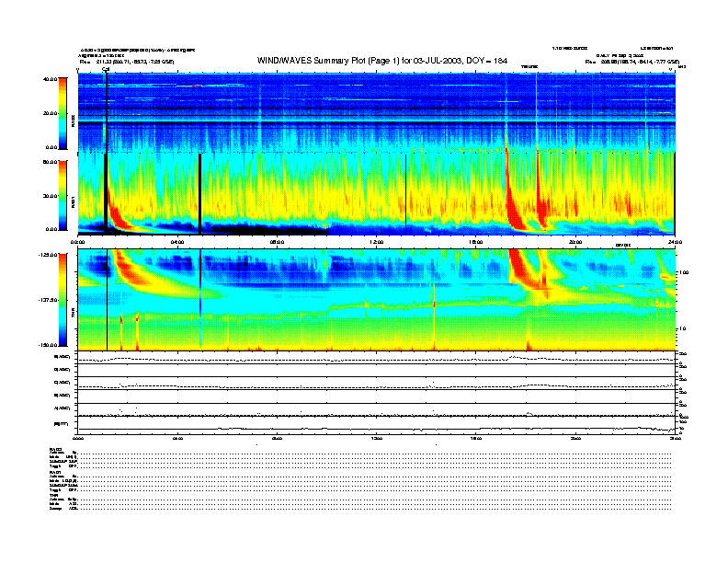
Task: Click the 04:00 time axis label
Action: [x=177, y=242]
